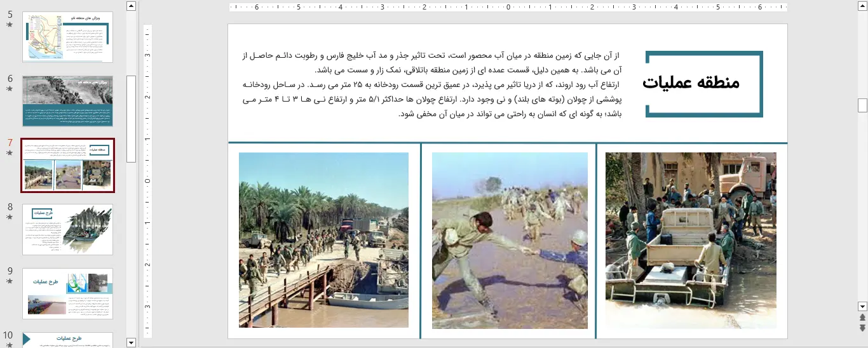Click slide number 8 label

(10, 206)
